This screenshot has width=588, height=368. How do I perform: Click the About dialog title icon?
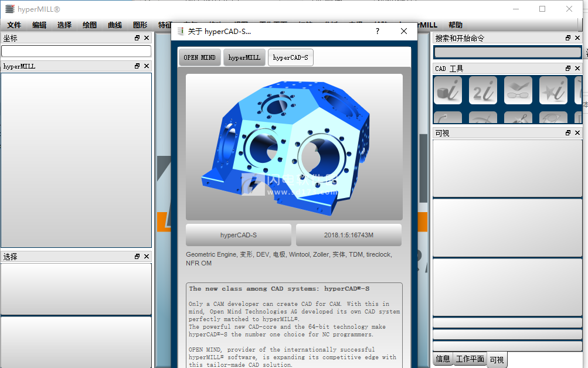pos(181,32)
